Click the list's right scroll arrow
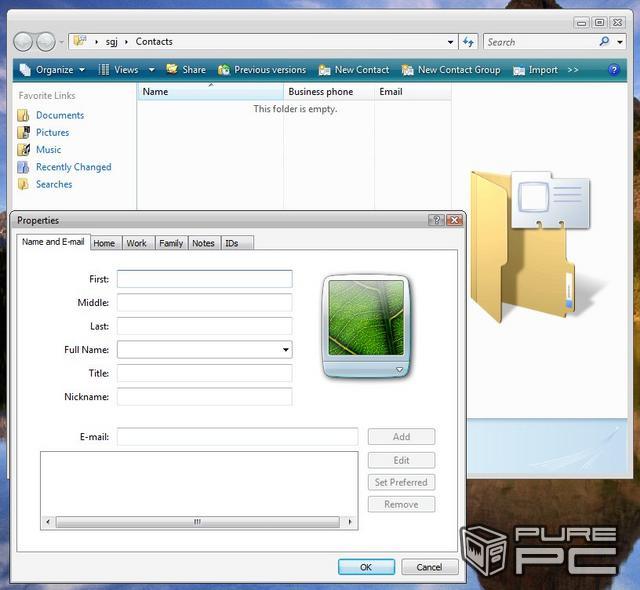The height and width of the screenshot is (590, 640). pyautogui.click(x=350, y=522)
